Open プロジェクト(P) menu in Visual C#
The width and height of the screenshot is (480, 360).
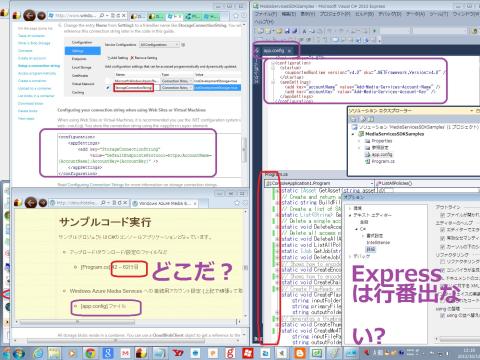pos(335,14)
